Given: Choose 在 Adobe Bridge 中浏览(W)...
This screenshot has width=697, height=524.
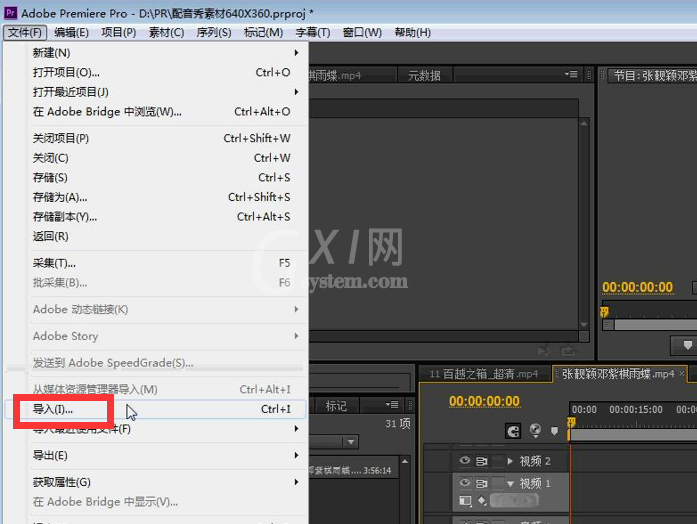Looking at the screenshot, I should click(156, 112).
